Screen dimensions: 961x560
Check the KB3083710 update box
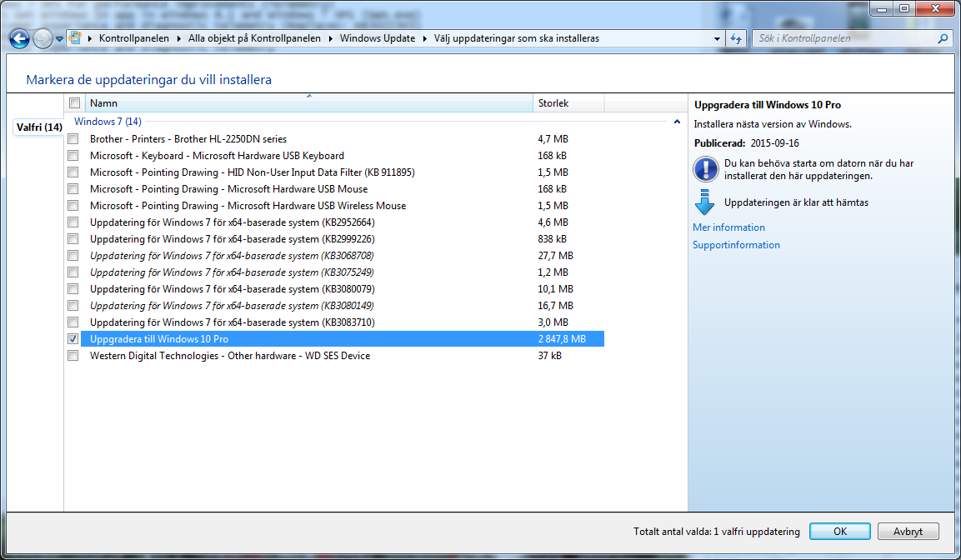(x=73, y=322)
